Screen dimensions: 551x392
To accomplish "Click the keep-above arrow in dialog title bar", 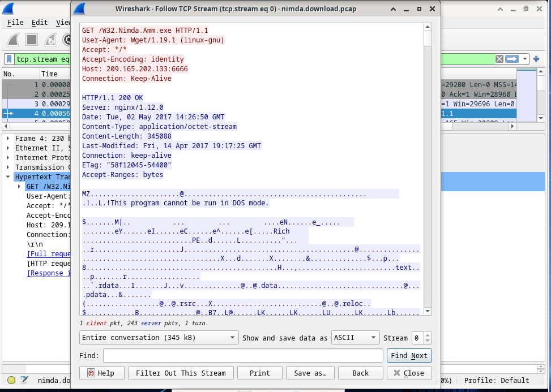I will coord(393,9).
